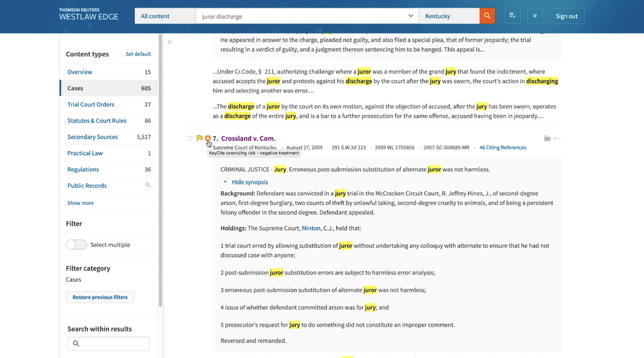Click the yellow KeyCite flag on Crossland

(199, 138)
